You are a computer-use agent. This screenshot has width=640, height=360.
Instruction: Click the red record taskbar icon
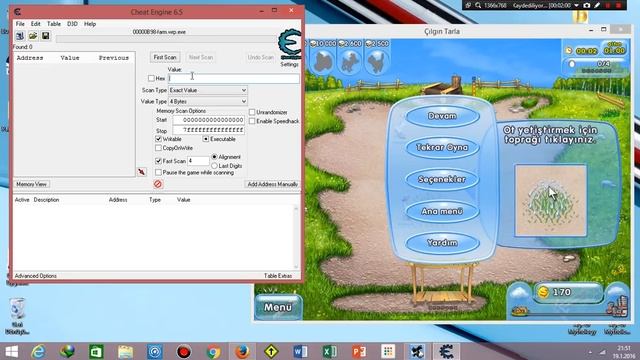pos(184,351)
